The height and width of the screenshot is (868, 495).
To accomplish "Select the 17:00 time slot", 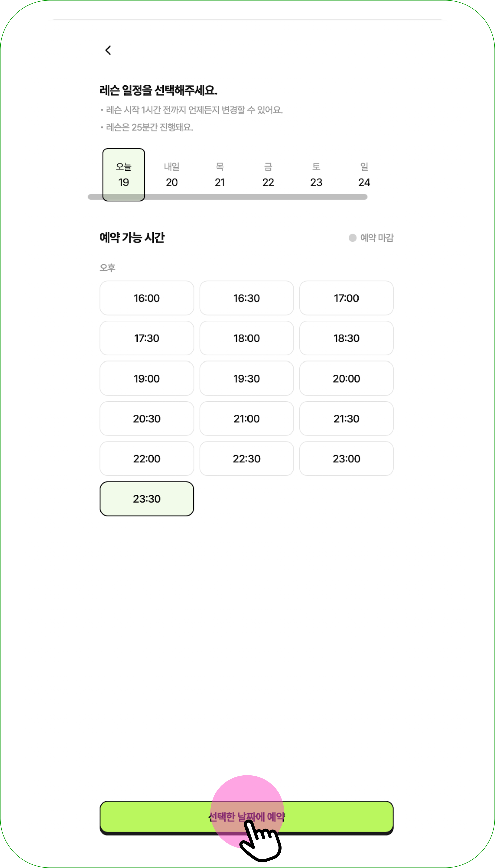I will 346,298.
